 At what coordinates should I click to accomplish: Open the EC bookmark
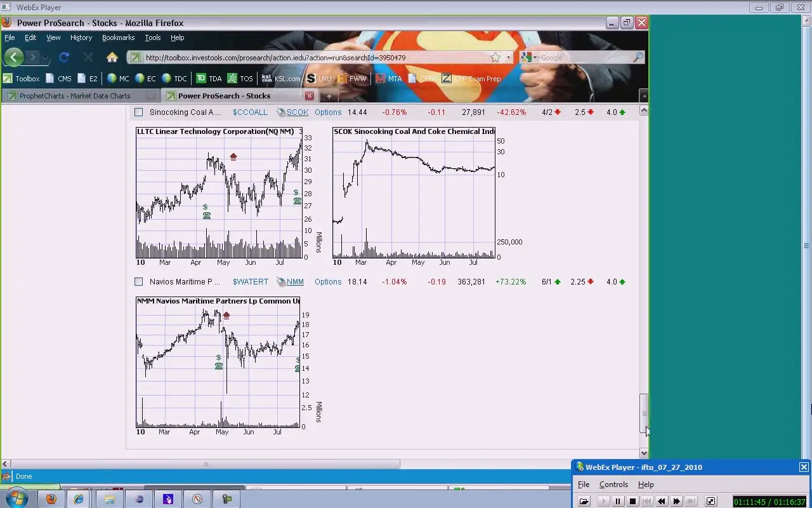pyautogui.click(x=145, y=79)
